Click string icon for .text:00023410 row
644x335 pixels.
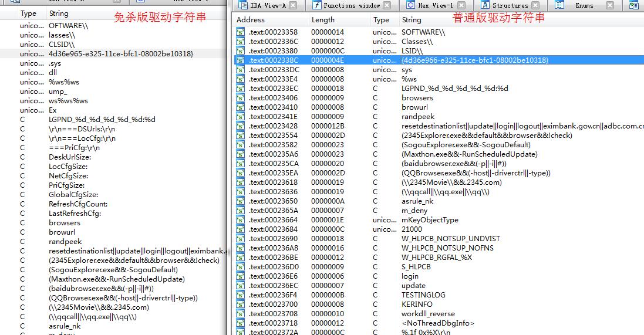241,107
